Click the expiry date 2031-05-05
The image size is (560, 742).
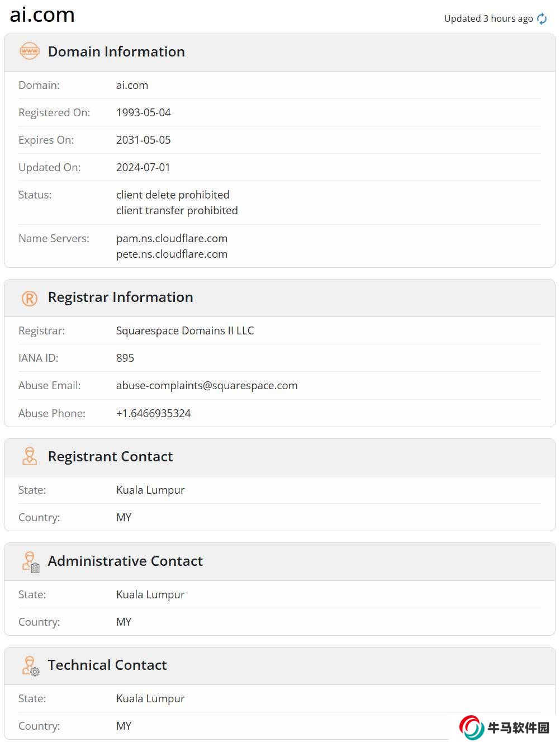(143, 140)
